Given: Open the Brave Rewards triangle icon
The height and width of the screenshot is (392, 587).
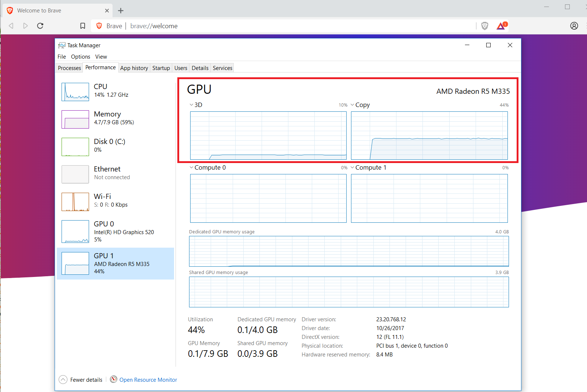Looking at the screenshot, I should (502, 25).
